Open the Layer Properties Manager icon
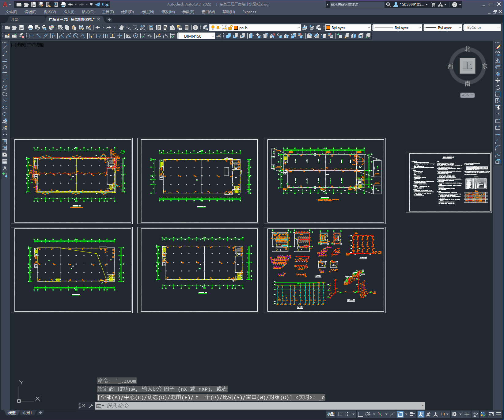504x420 pixels. 205,28
